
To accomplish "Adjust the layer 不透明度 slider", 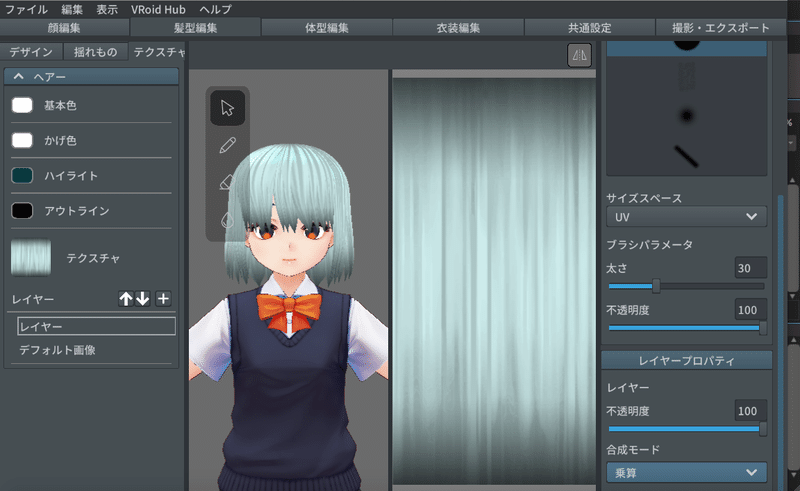I will [686, 429].
